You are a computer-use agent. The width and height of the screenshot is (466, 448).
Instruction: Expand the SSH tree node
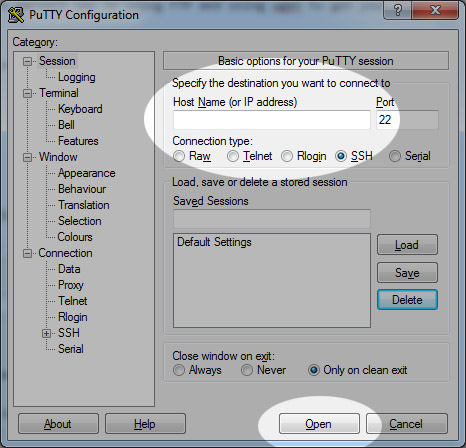(x=47, y=333)
